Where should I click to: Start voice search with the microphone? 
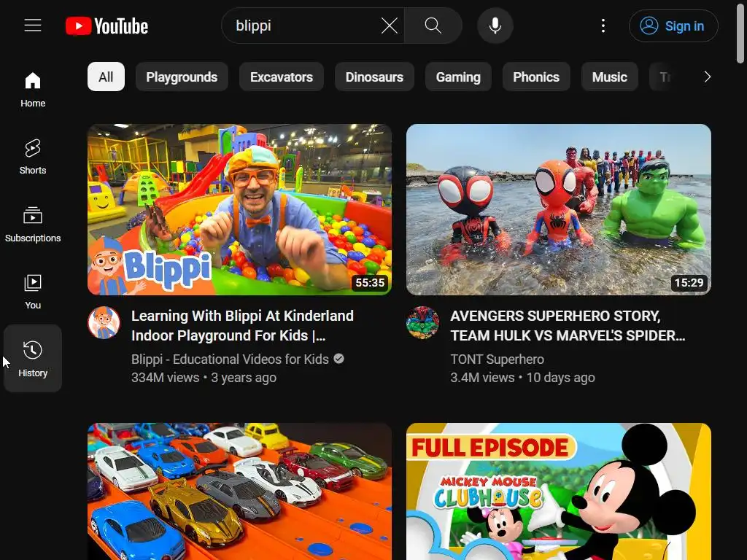(x=495, y=26)
